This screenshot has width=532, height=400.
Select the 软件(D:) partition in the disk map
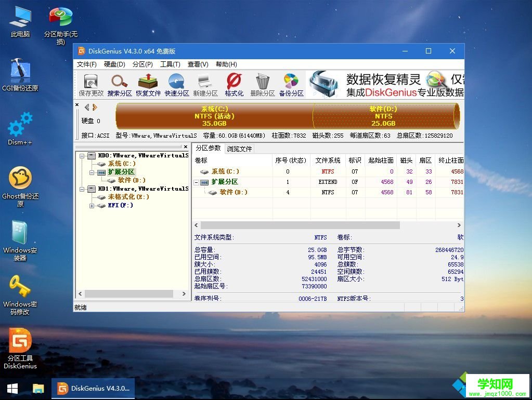coord(383,117)
